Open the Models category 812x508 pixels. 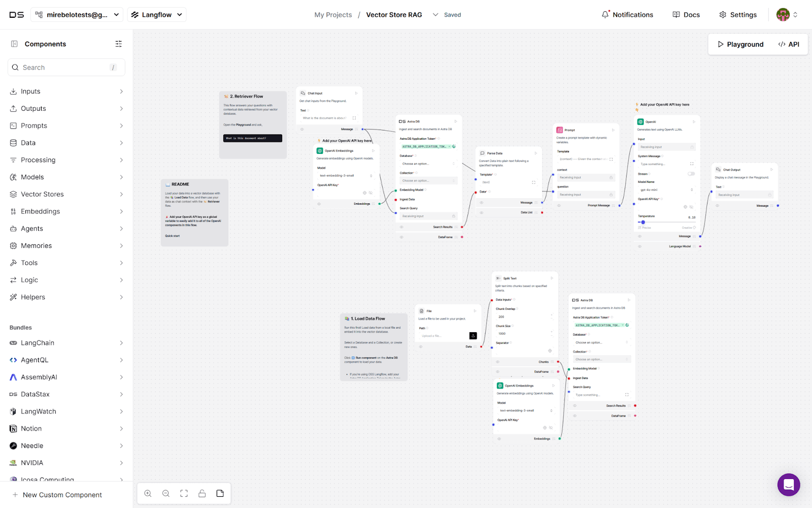(x=66, y=177)
